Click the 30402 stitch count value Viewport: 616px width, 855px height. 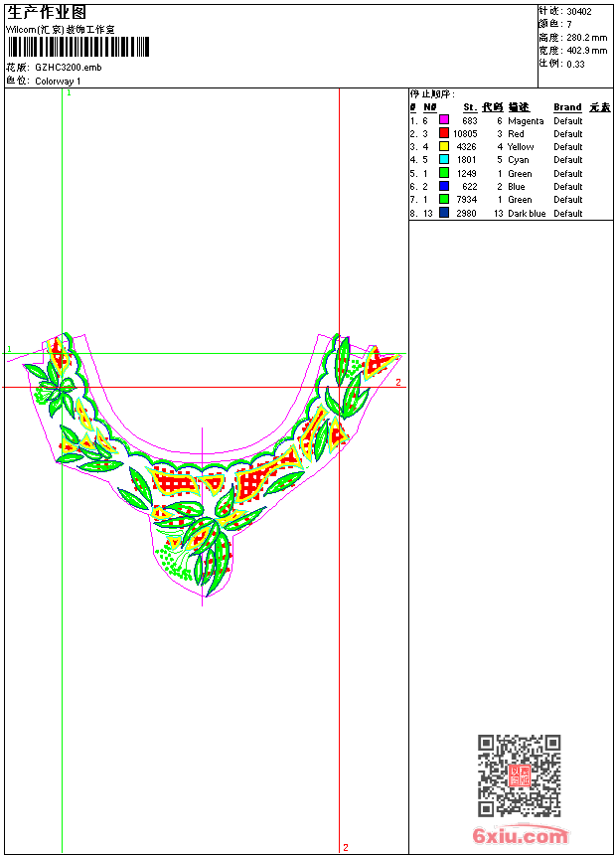[x=579, y=12]
